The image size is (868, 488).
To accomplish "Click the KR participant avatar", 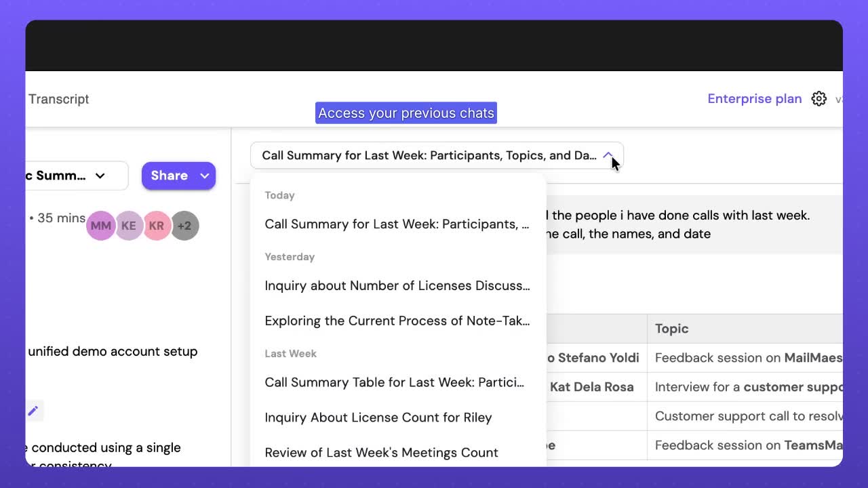I will (x=157, y=226).
